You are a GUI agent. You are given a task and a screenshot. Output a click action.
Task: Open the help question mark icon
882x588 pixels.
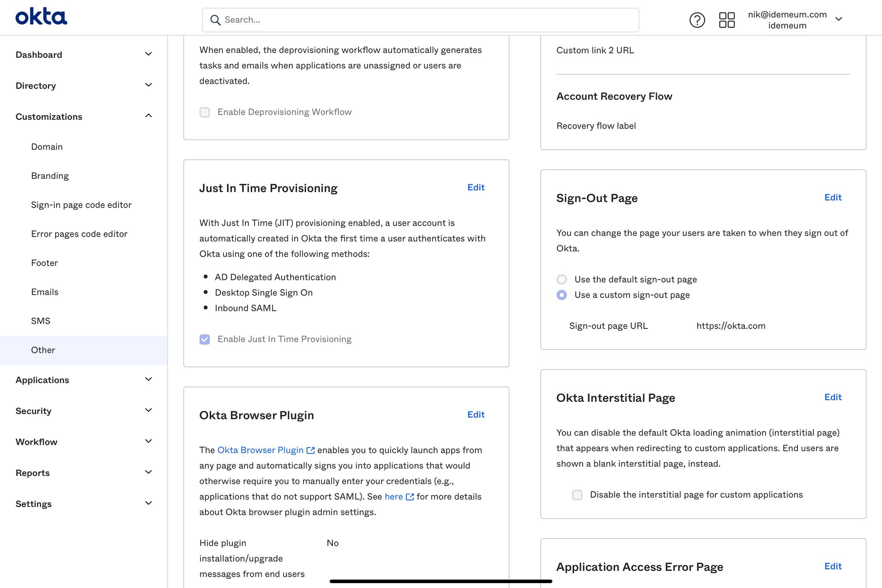(x=697, y=20)
